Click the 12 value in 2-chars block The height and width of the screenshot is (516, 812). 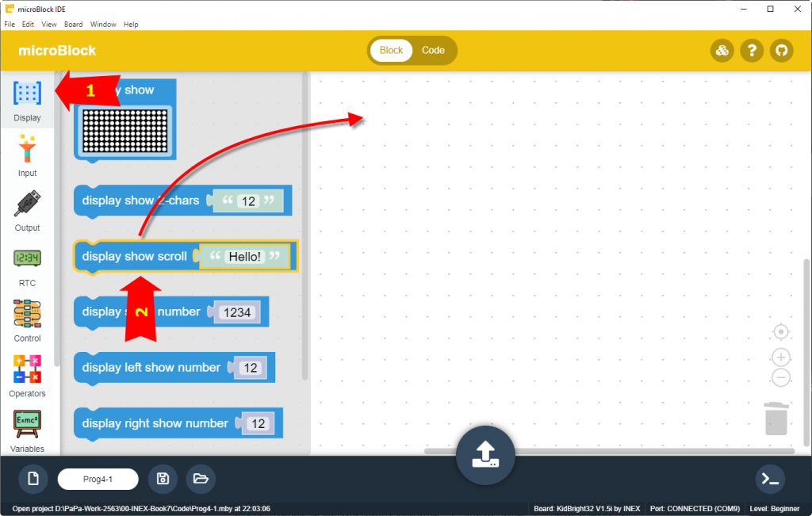point(248,201)
